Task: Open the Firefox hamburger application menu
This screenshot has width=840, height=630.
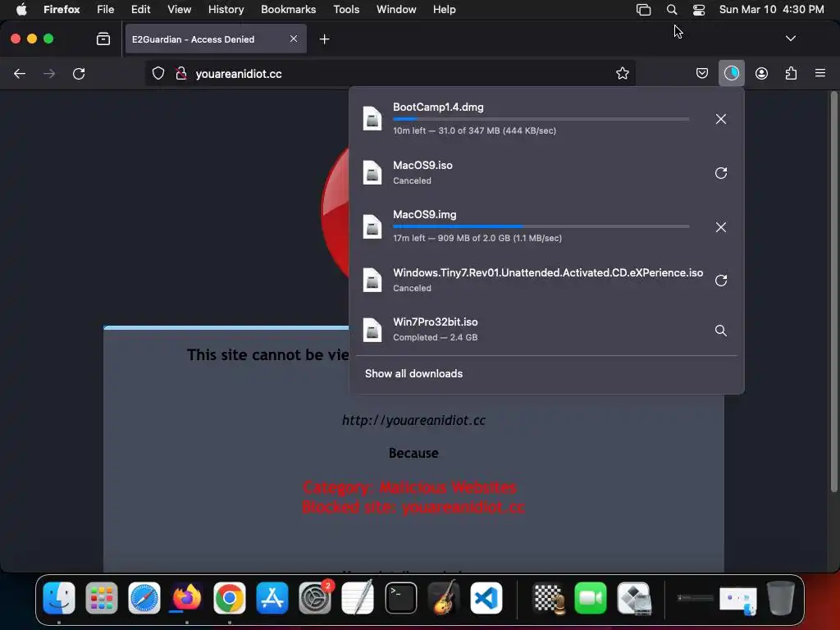Action: point(819,73)
